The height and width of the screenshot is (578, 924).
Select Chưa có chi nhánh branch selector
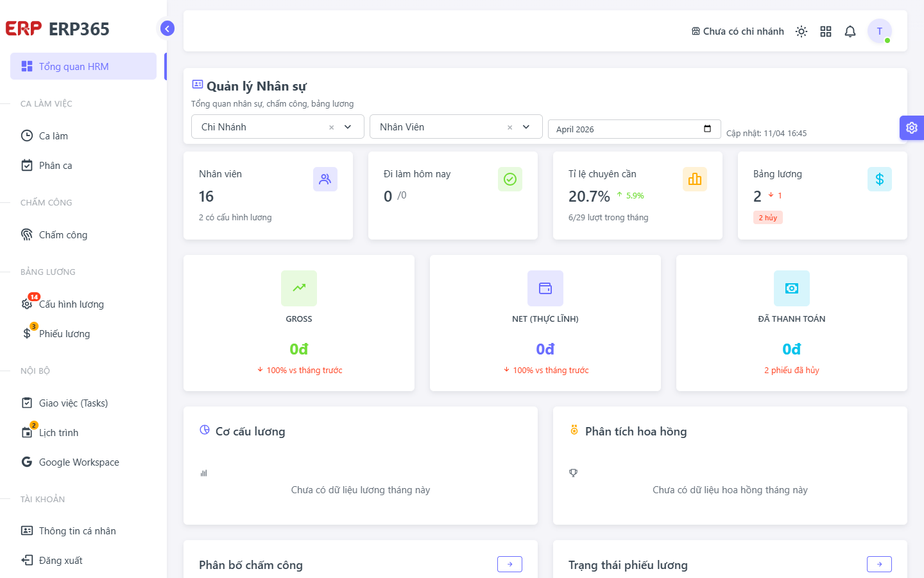click(x=738, y=31)
